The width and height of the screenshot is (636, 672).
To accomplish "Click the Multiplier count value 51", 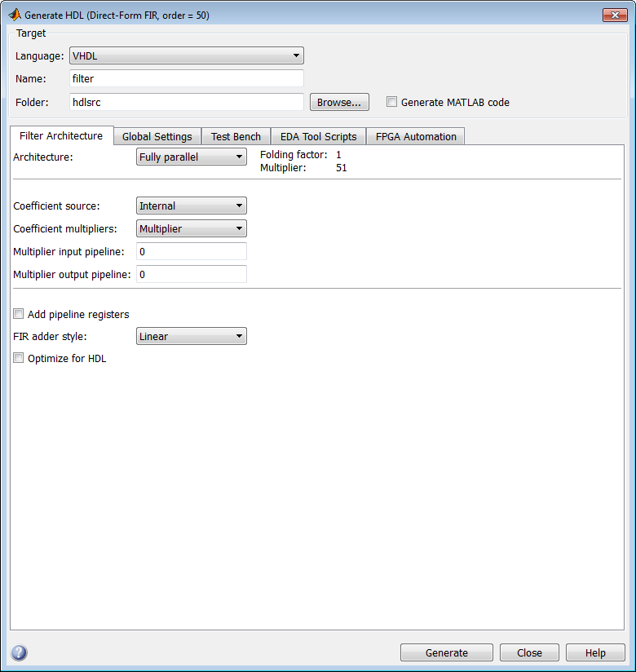I will pyautogui.click(x=341, y=167).
